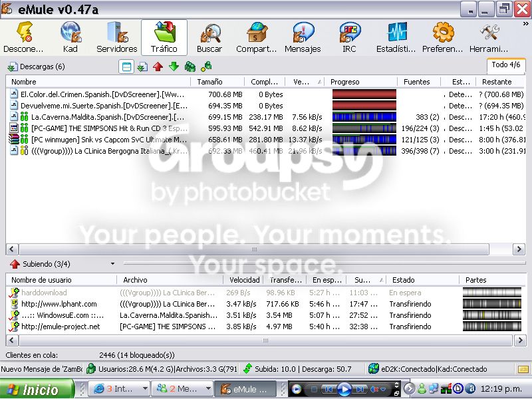Select THE SIMPSONS Hit & Run download
This screenshot has width=532, height=399.
(266, 128)
